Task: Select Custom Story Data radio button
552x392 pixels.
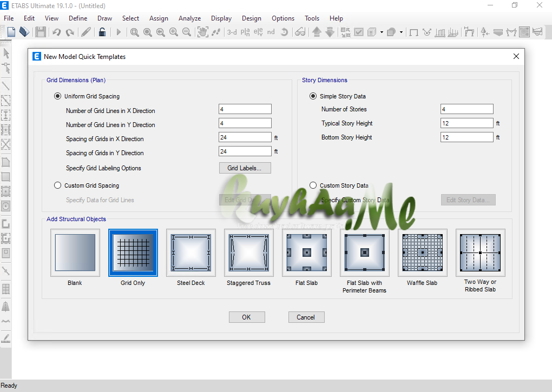Action: point(313,185)
